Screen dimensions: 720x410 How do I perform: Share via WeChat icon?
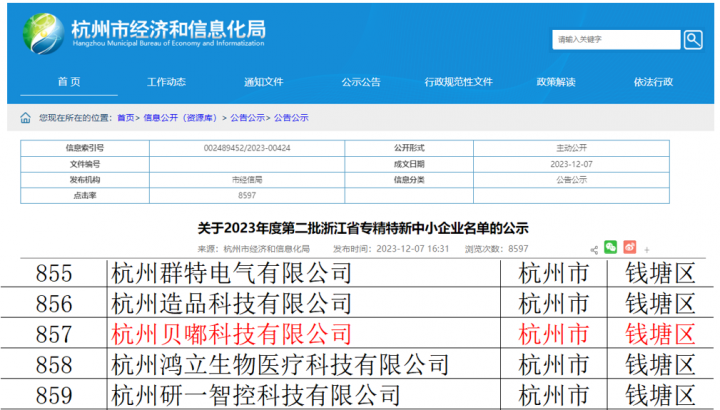click(x=610, y=247)
